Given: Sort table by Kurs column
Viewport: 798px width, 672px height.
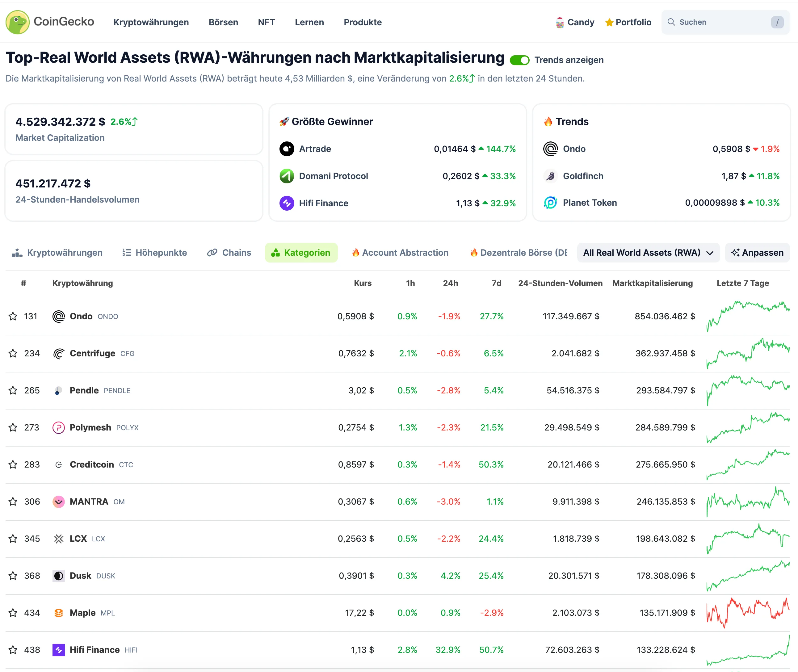Looking at the screenshot, I should tap(363, 283).
